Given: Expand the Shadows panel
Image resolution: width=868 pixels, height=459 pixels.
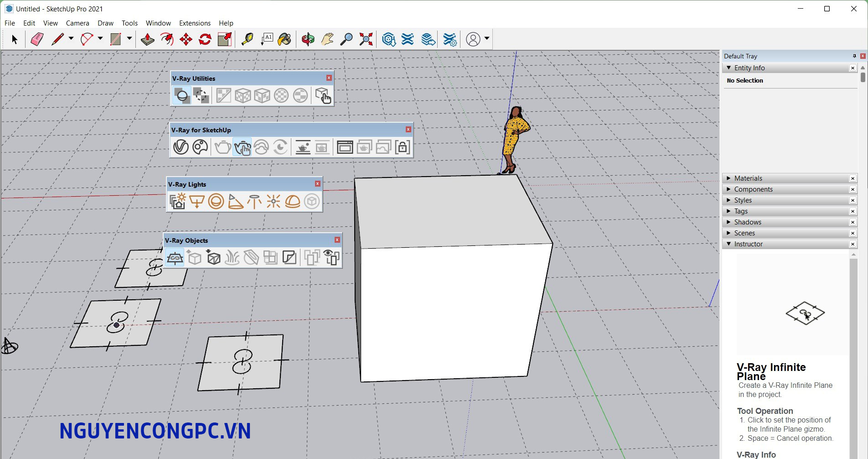Looking at the screenshot, I should [747, 222].
